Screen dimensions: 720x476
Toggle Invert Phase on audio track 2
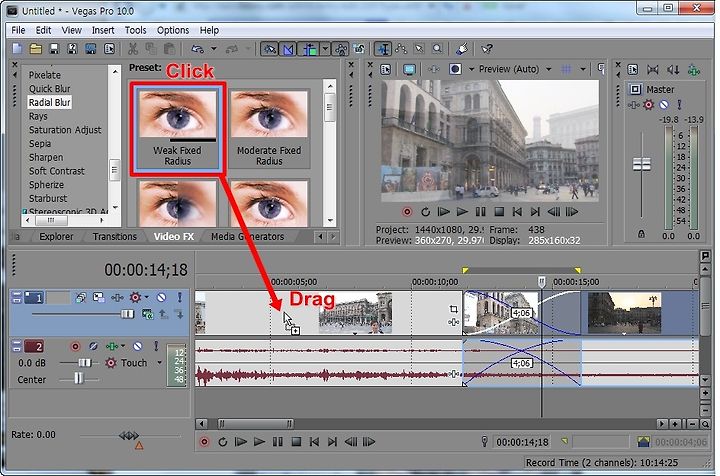pyautogui.click(x=93, y=347)
